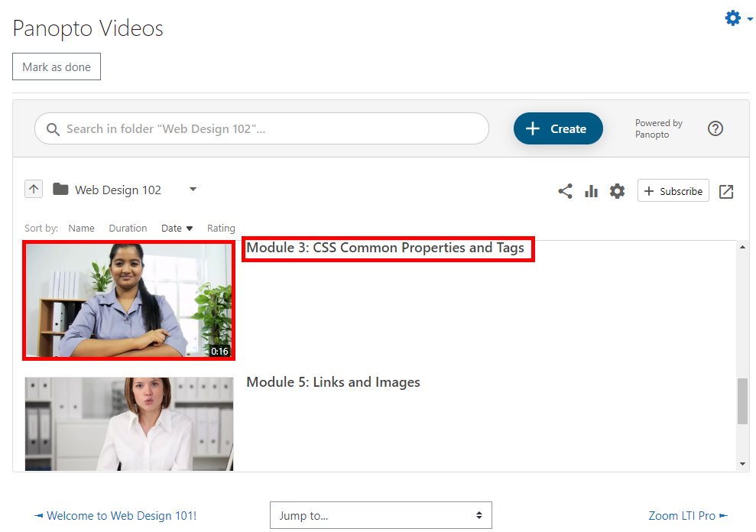Image resolution: width=756 pixels, height=532 pixels.
Task: Open Module 3: CSS Common Properties video title
Action: coord(385,248)
